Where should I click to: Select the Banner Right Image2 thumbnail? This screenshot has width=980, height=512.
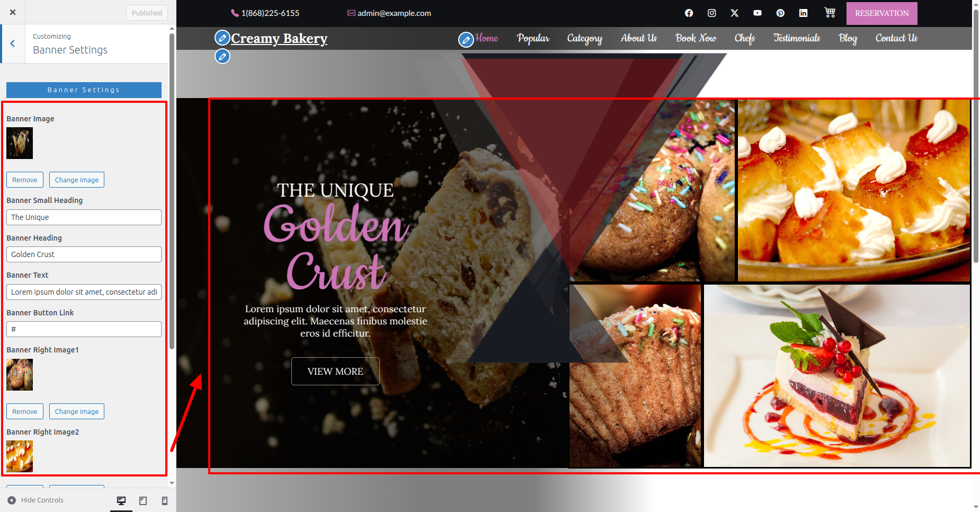click(x=20, y=456)
